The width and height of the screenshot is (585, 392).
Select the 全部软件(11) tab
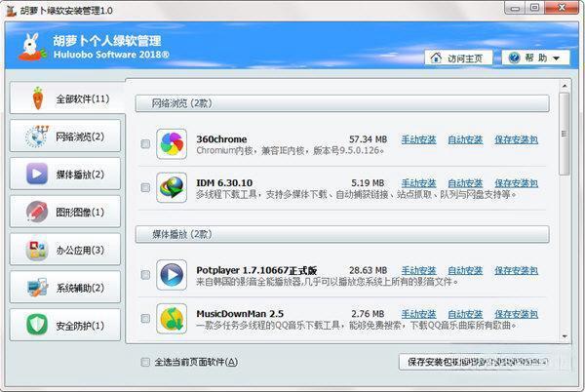(x=67, y=98)
